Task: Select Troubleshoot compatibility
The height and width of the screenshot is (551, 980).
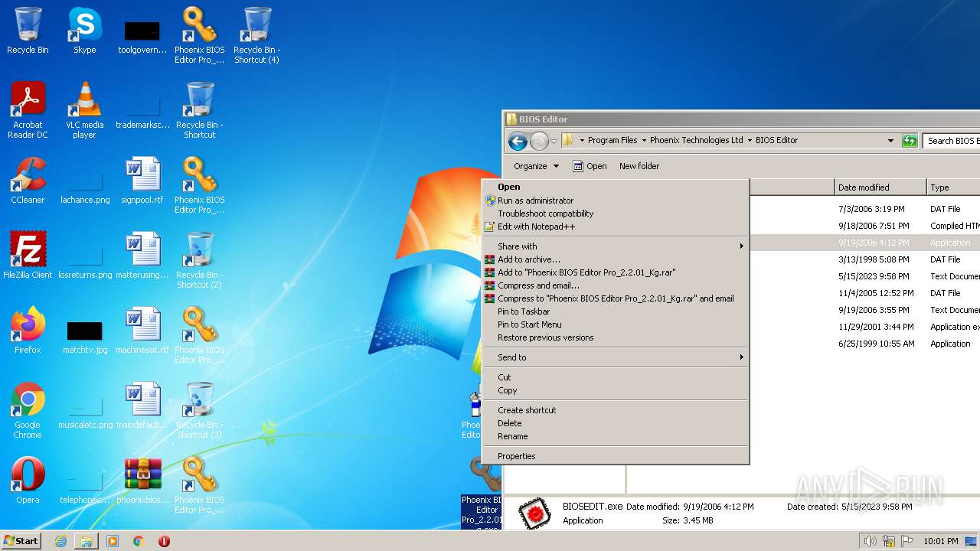Action: point(616,214)
